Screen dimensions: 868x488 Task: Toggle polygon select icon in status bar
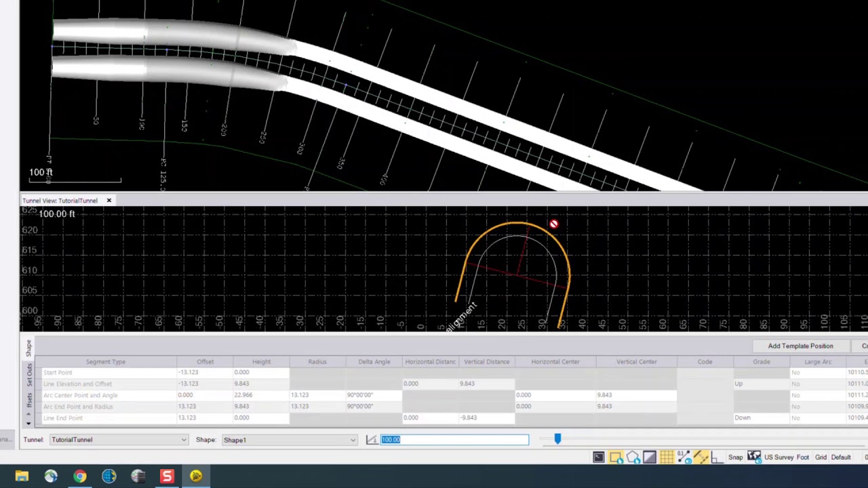(633, 457)
